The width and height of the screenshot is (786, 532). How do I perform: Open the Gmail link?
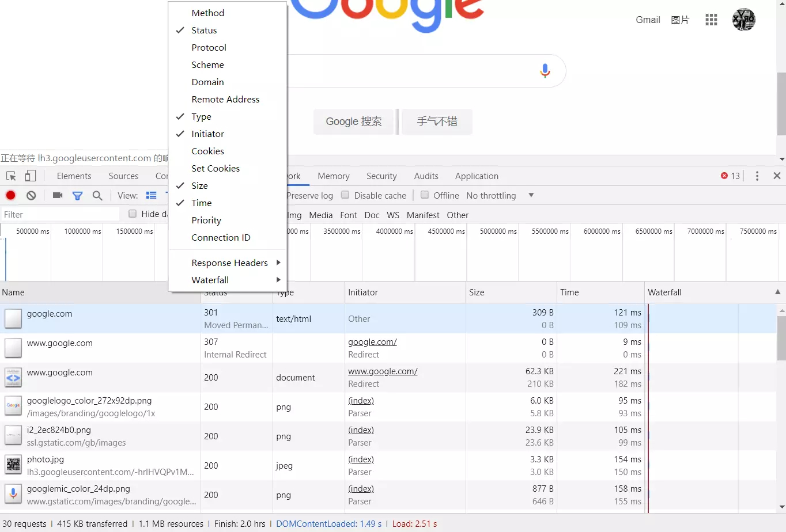(x=648, y=20)
